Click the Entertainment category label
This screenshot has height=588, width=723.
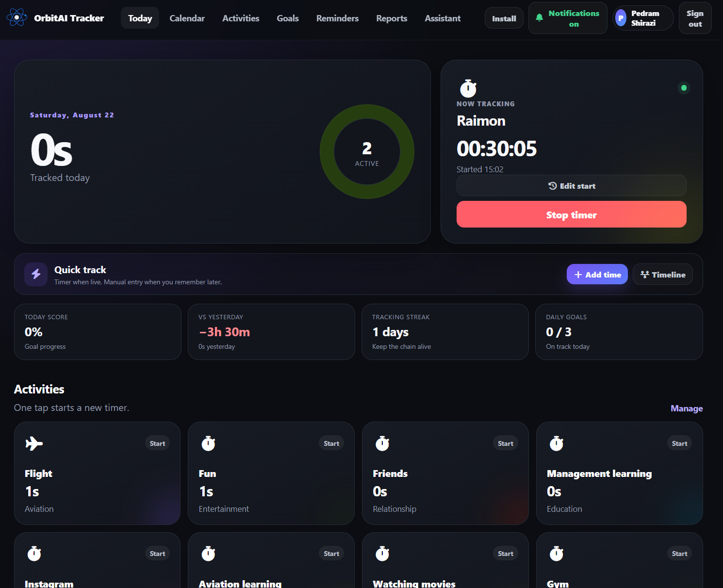pyautogui.click(x=224, y=509)
